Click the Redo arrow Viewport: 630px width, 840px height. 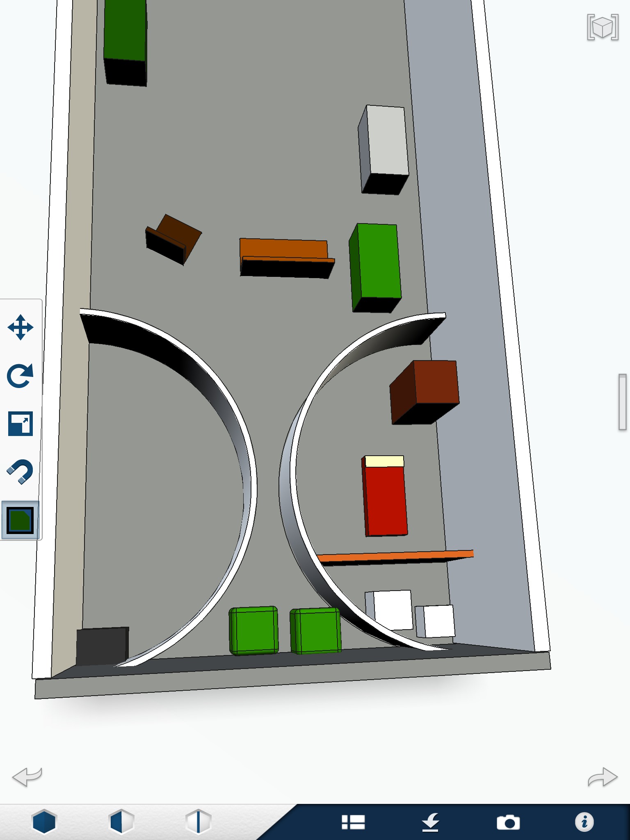603,777
